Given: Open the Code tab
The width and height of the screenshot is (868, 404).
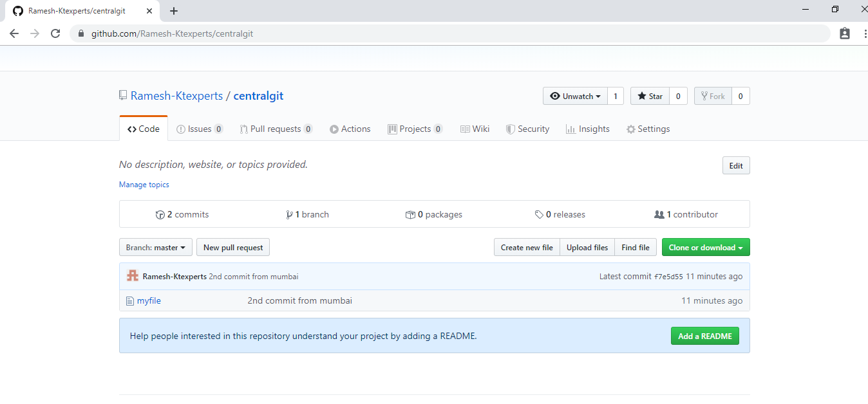Looking at the screenshot, I should [x=144, y=129].
